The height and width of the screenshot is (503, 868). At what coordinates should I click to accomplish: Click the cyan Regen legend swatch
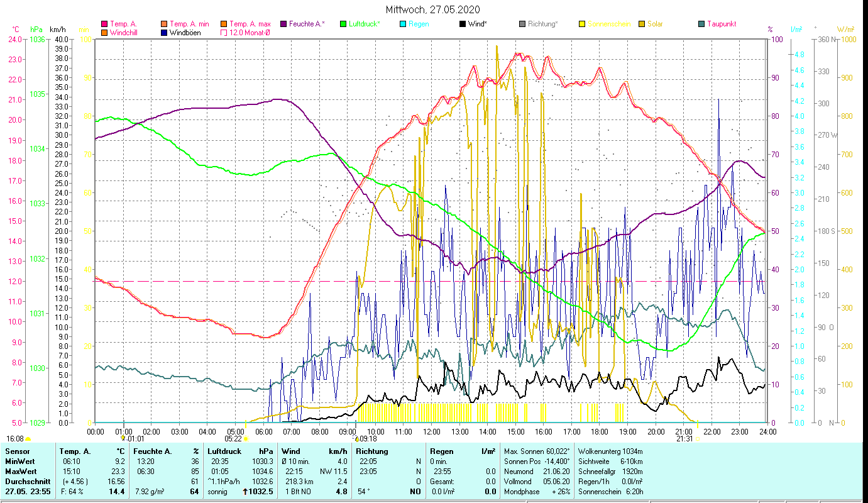point(402,24)
